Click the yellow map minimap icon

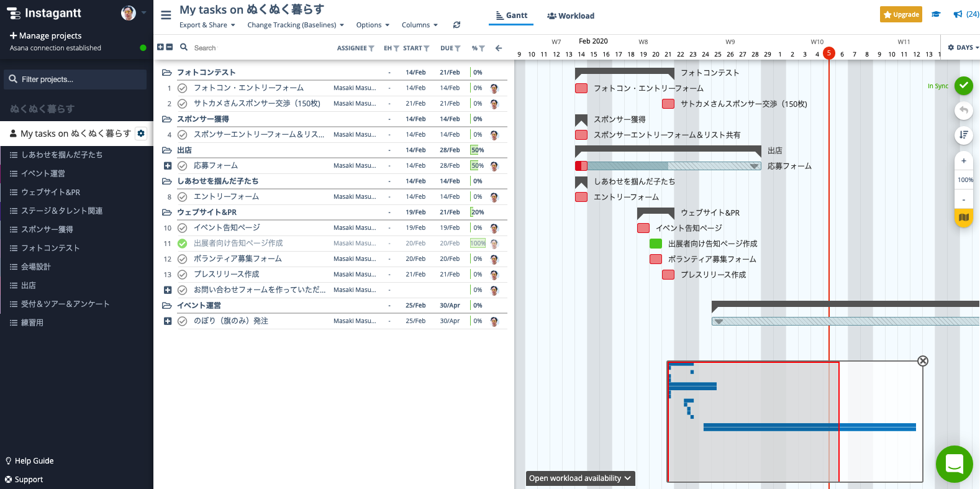click(963, 217)
